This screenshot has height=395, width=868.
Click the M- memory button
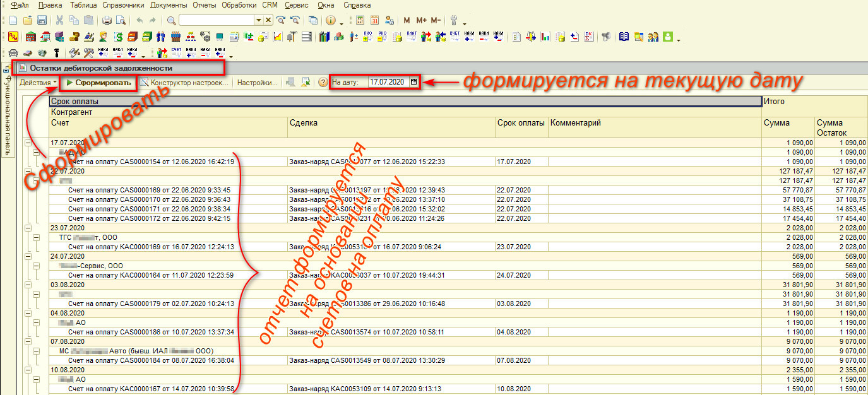[x=436, y=20]
